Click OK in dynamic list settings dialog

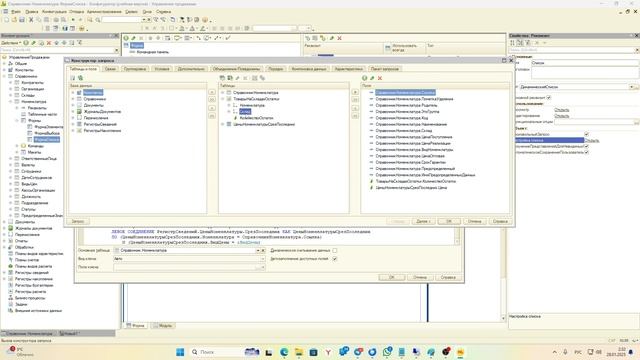point(392,277)
